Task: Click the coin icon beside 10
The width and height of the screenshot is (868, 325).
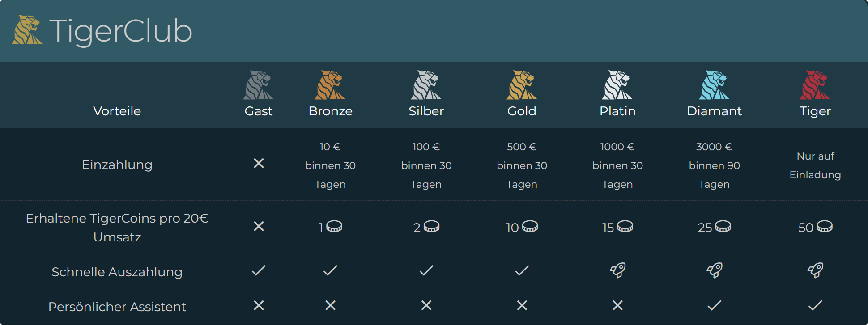Action: pos(530,227)
